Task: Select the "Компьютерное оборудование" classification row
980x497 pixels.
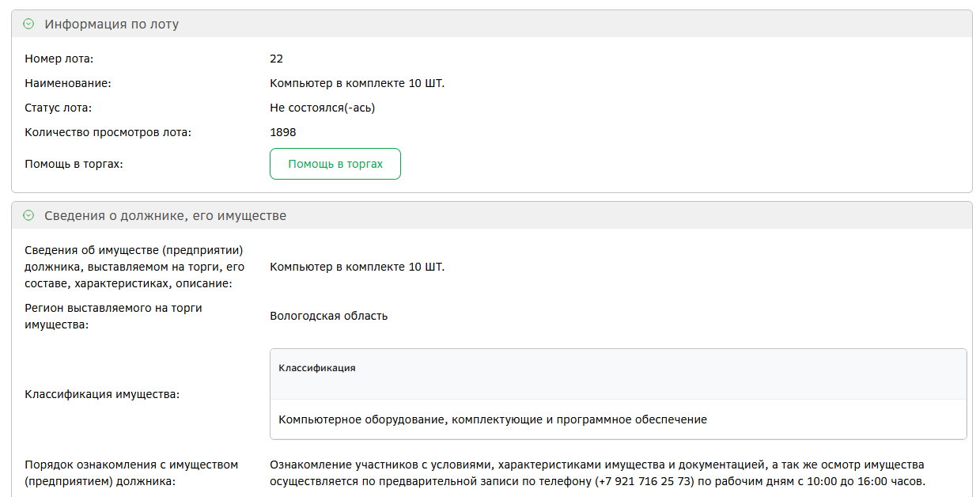Action: click(493, 419)
